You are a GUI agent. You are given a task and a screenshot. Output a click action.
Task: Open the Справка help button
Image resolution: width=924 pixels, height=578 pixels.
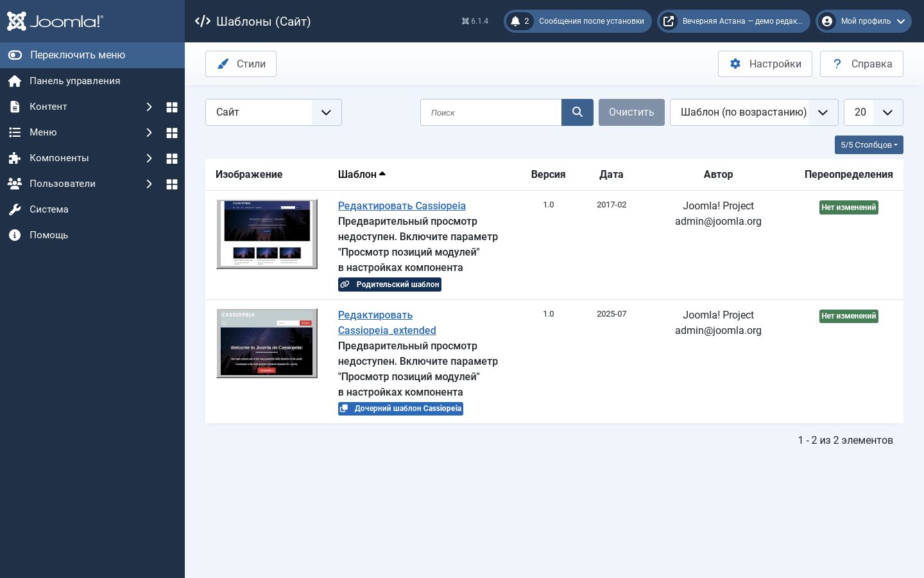click(x=861, y=64)
